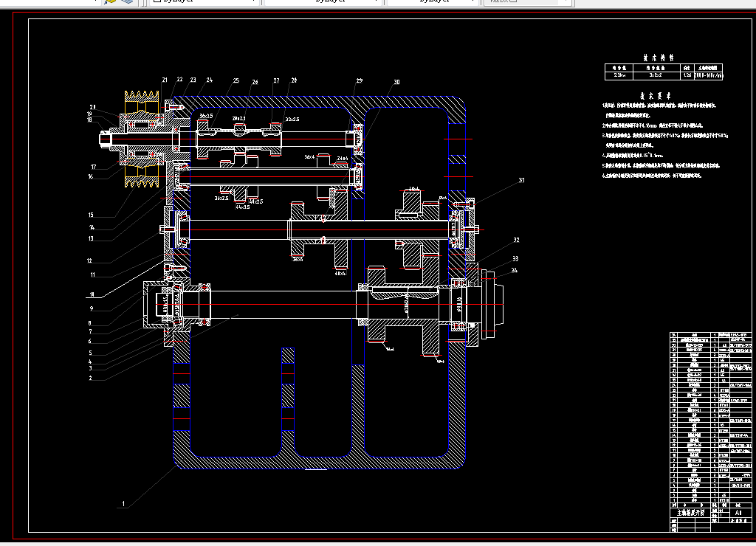Click part balloon number 19
This screenshot has height=546, width=756.
click(x=89, y=114)
